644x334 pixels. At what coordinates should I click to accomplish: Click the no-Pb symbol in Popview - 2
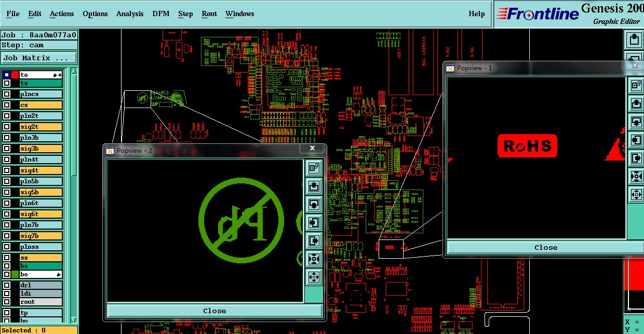pyautogui.click(x=241, y=220)
